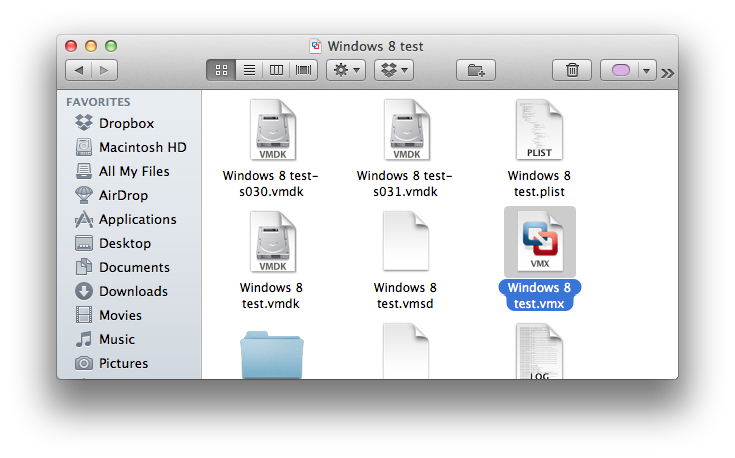The image size is (735, 458).
Task: Open the Dropbox toolbar dropdown
Action: click(394, 70)
